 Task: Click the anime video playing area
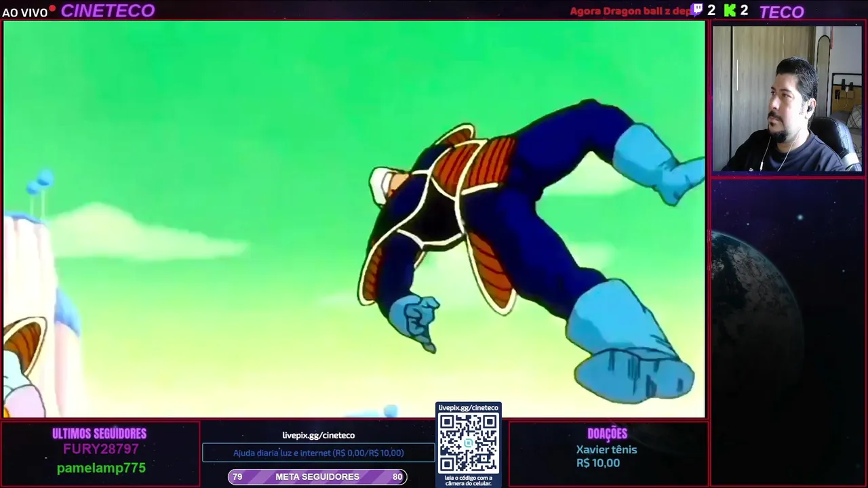coord(354,219)
